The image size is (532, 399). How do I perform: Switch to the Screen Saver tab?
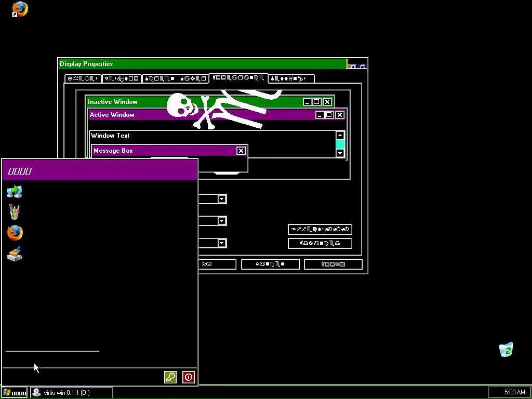pyautogui.click(x=176, y=78)
